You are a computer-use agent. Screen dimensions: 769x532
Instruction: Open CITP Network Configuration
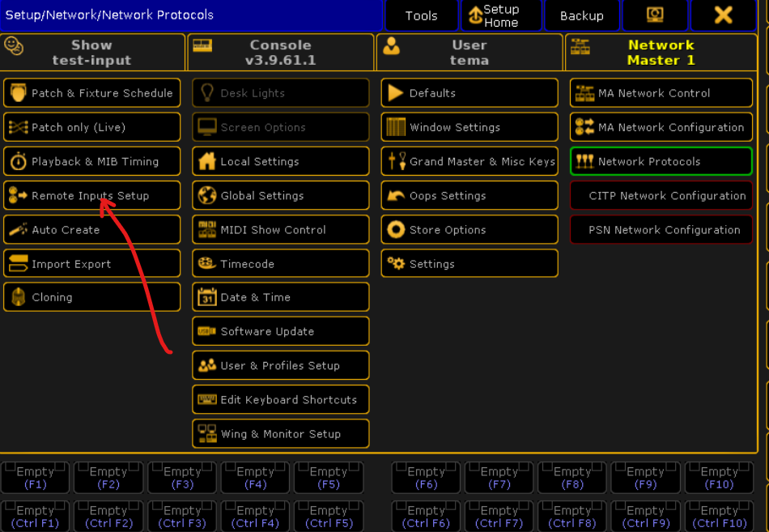pos(661,195)
